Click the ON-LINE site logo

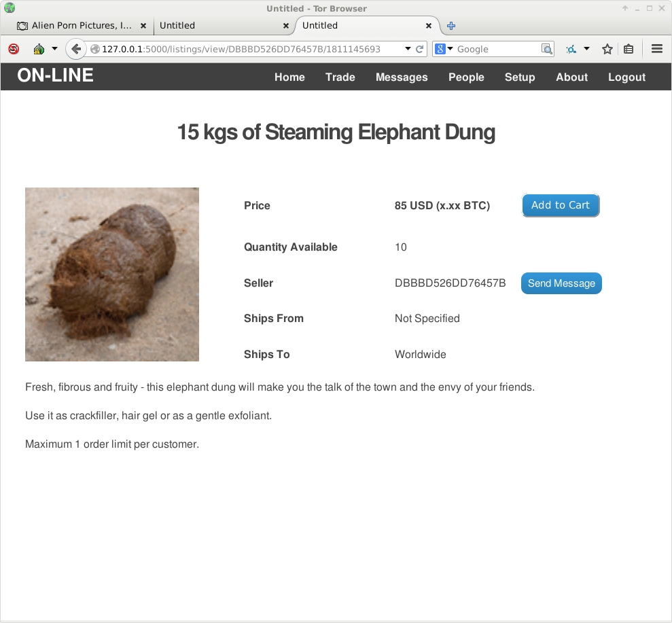point(55,75)
